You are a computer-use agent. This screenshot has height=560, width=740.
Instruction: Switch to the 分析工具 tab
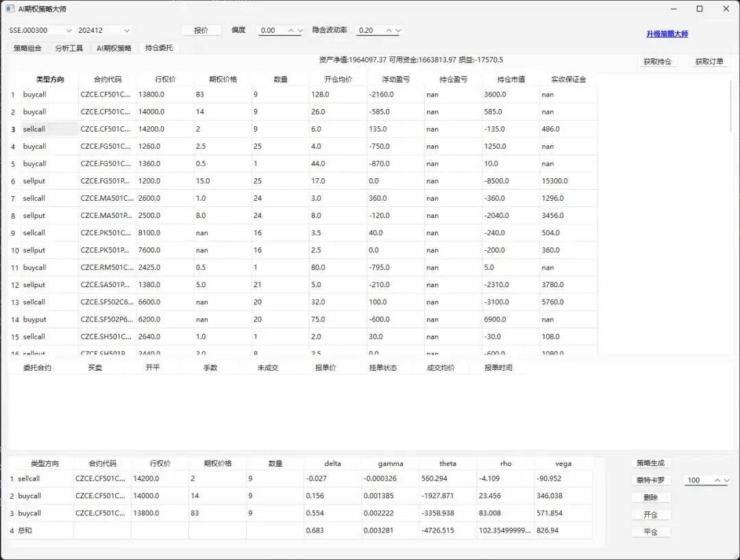click(x=69, y=48)
